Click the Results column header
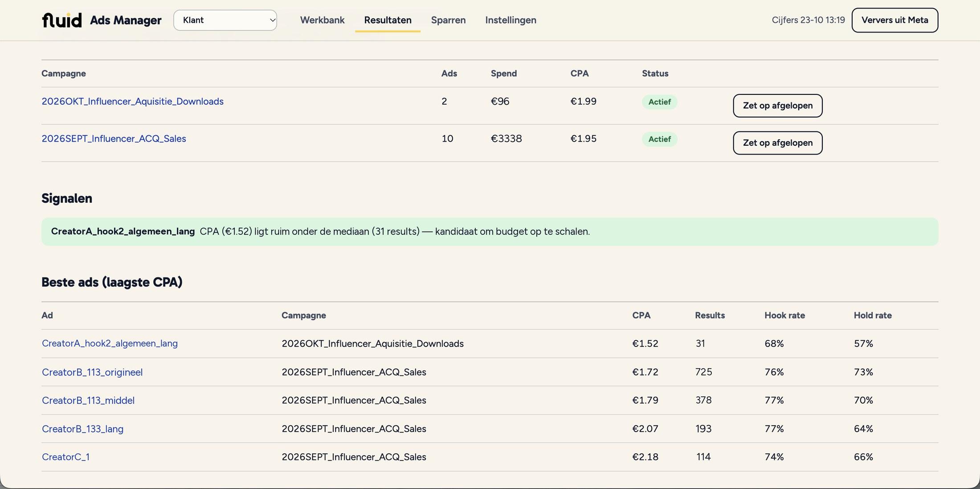Viewport: 980px width, 489px height. coord(710,315)
